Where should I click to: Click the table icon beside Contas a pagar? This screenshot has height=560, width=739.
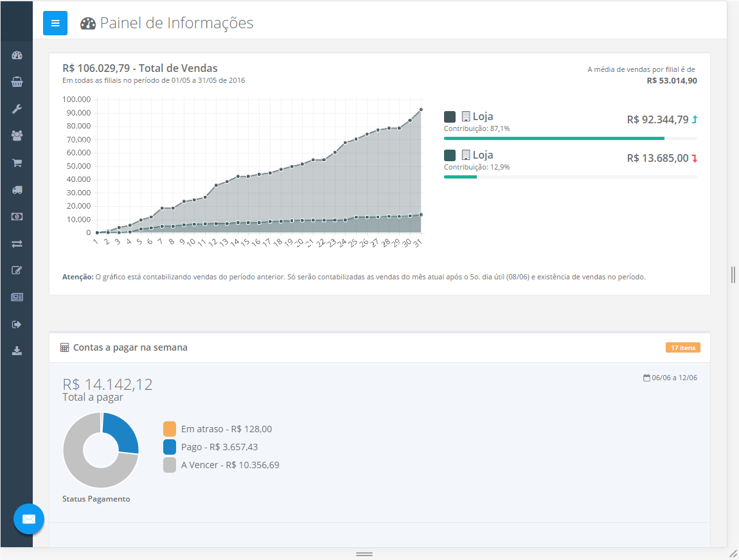click(x=64, y=348)
